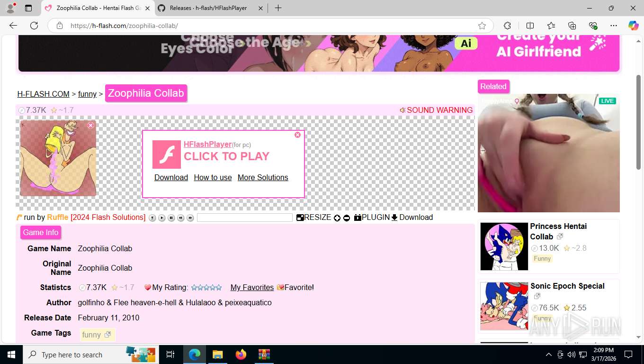Image resolution: width=644 pixels, height=364 pixels.
Task: Click the taskbar search box
Action: (x=91, y=355)
